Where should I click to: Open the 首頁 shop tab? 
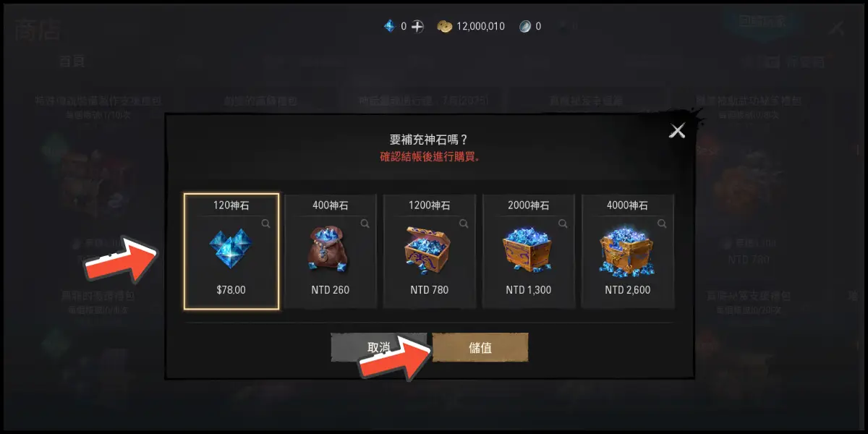point(72,61)
